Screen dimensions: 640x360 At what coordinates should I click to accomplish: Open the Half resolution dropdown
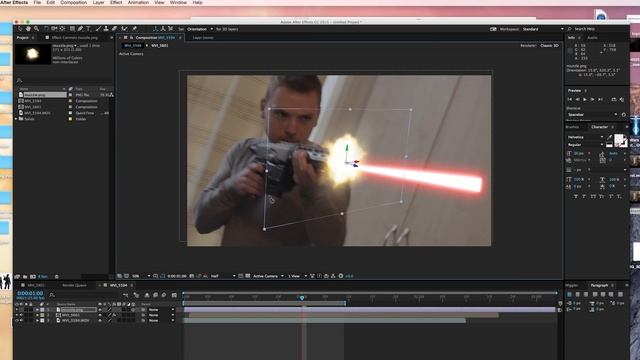(223, 276)
